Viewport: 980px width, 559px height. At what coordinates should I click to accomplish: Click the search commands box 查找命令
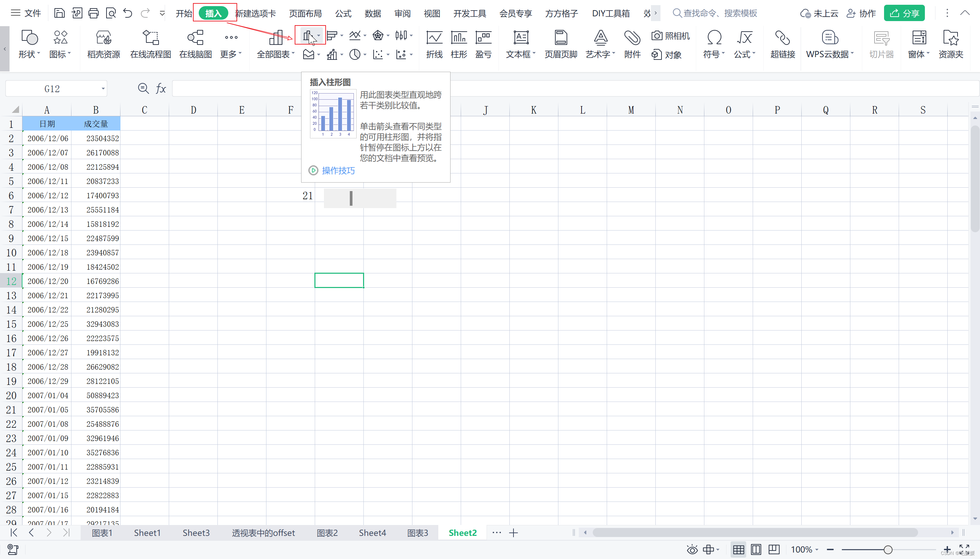click(715, 14)
